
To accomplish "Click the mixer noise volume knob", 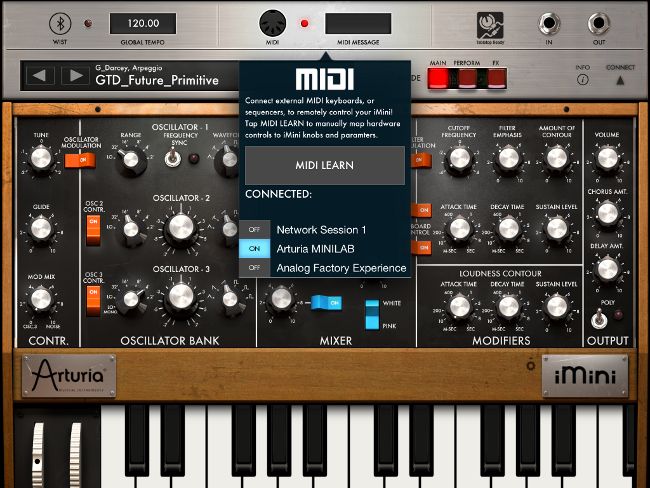I will pyautogui.click(x=281, y=299).
